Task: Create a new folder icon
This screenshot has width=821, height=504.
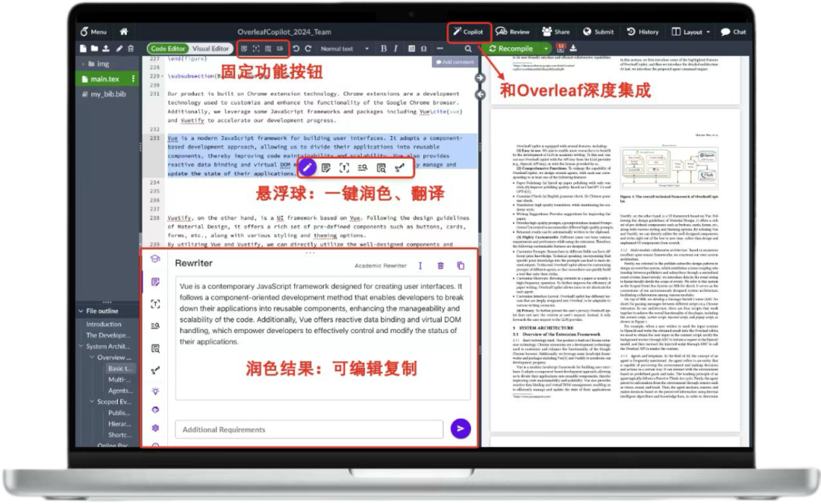Action: (x=94, y=49)
